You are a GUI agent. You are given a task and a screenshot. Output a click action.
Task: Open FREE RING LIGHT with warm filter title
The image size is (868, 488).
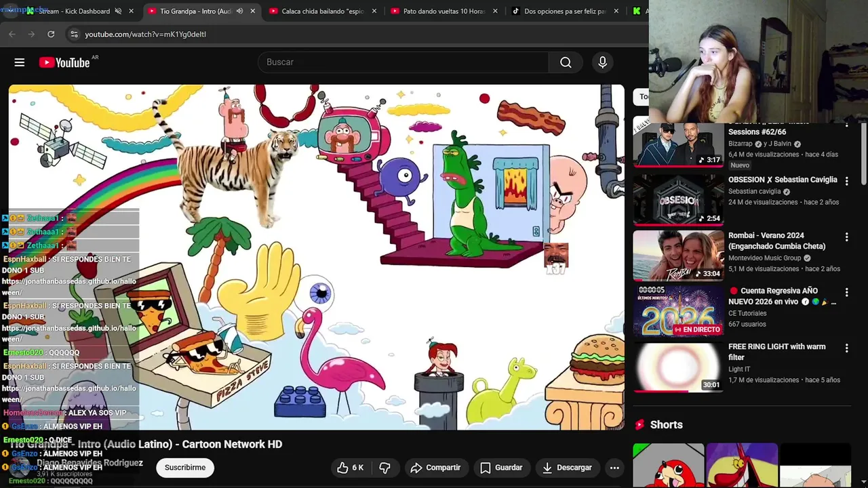[776, 352]
